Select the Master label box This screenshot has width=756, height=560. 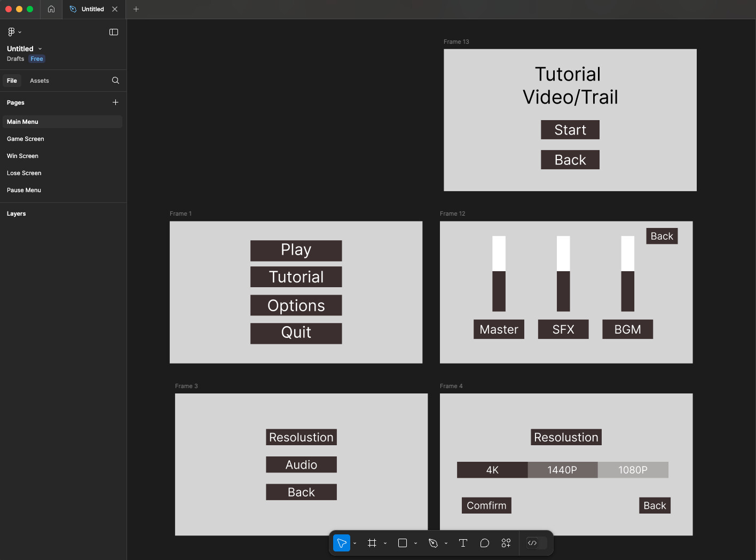pos(499,329)
